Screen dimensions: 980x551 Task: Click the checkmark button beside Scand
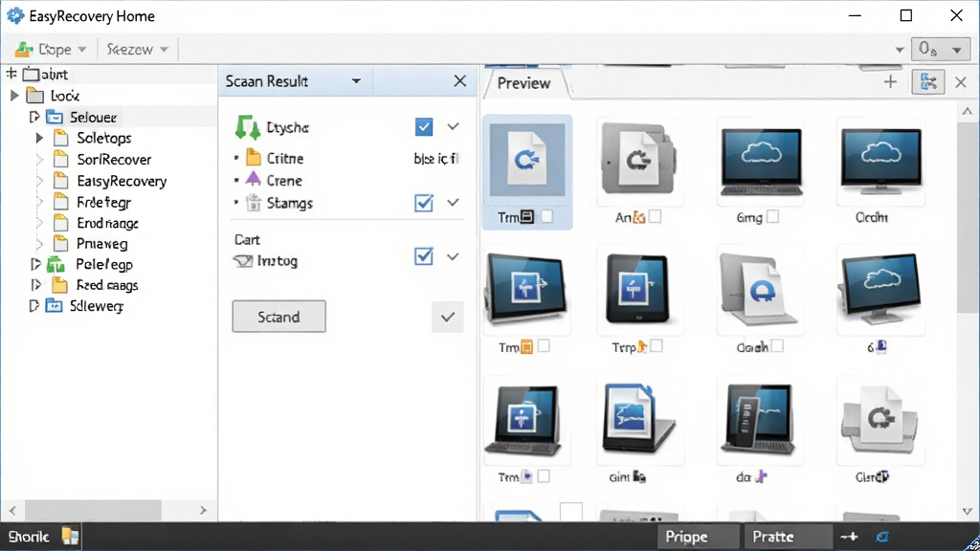[448, 317]
